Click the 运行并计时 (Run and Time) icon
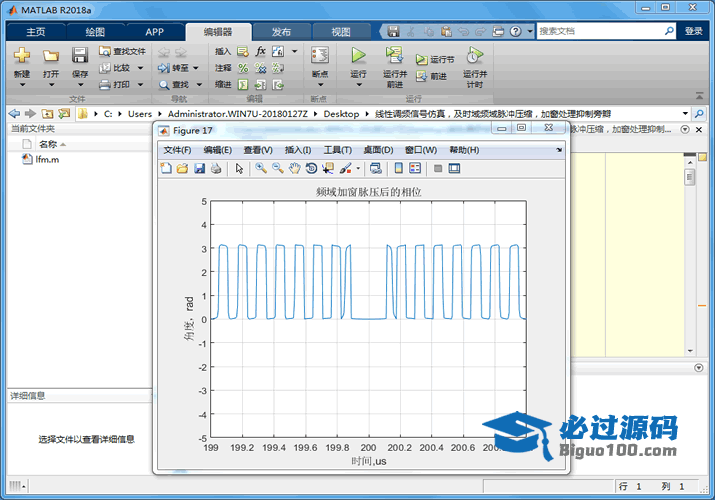 474,56
